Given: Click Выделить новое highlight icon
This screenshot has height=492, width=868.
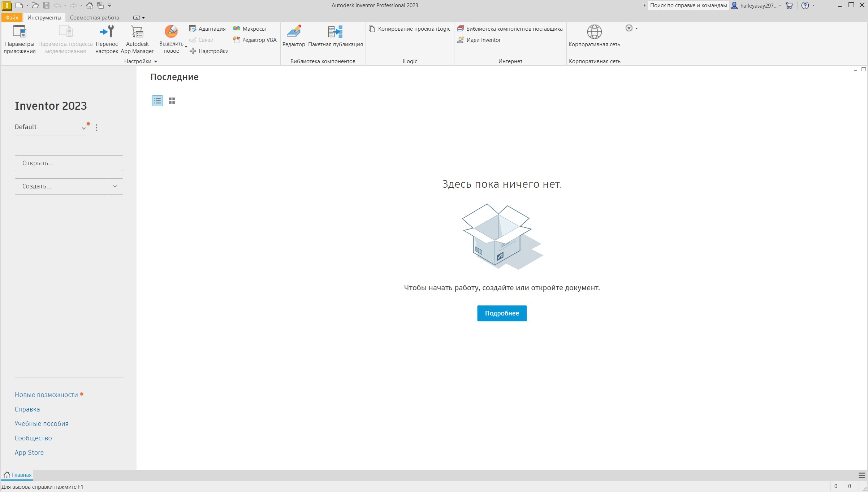Looking at the screenshot, I should click(171, 32).
